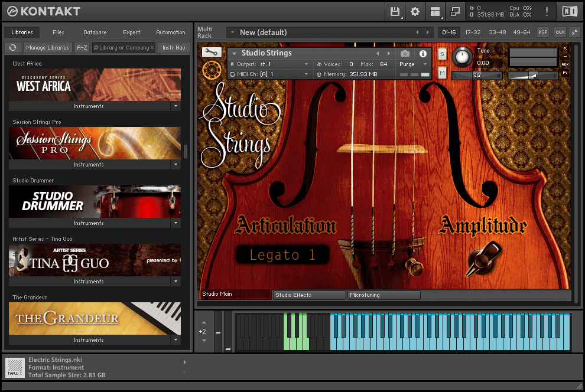Image resolution: width=585 pixels, height=392 pixels.
Task: Select rack page 17-32
Action: (473, 32)
